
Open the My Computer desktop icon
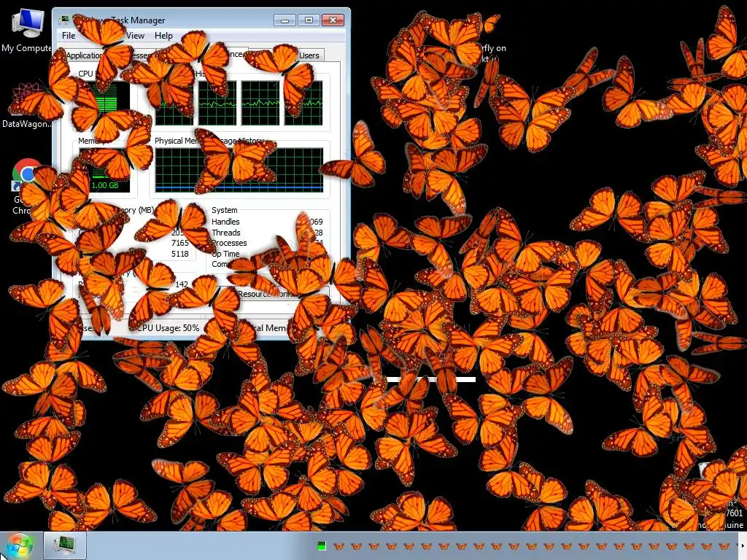(x=26, y=31)
